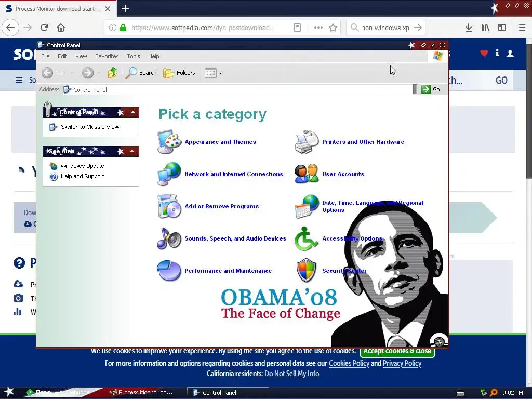Click the Up folder toolbar icon
532x399 pixels.
tap(113, 73)
